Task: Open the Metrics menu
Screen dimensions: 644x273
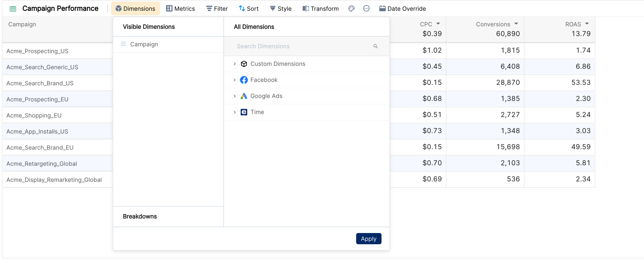Action: (180, 9)
